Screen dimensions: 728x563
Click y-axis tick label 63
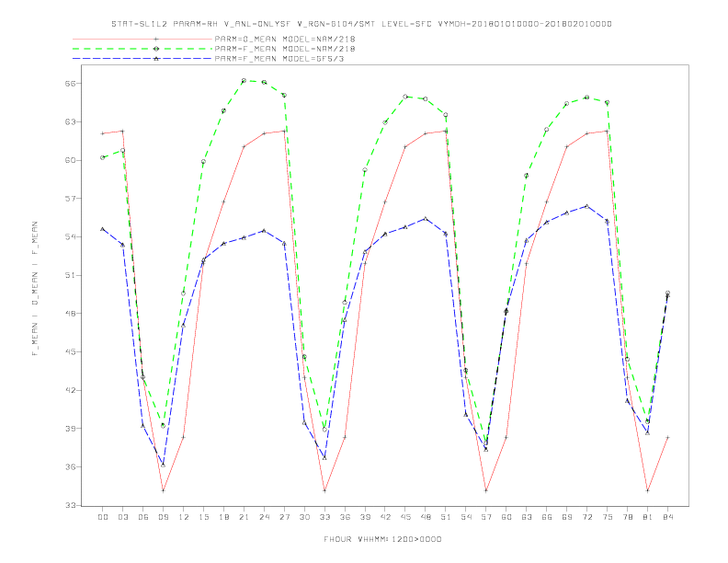click(72, 121)
